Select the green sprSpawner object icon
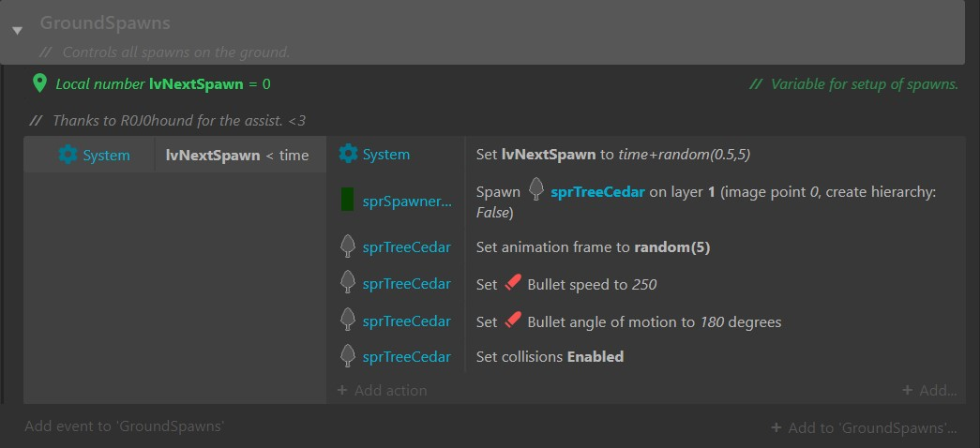Screen dimensions: 980x448 (x=348, y=200)
